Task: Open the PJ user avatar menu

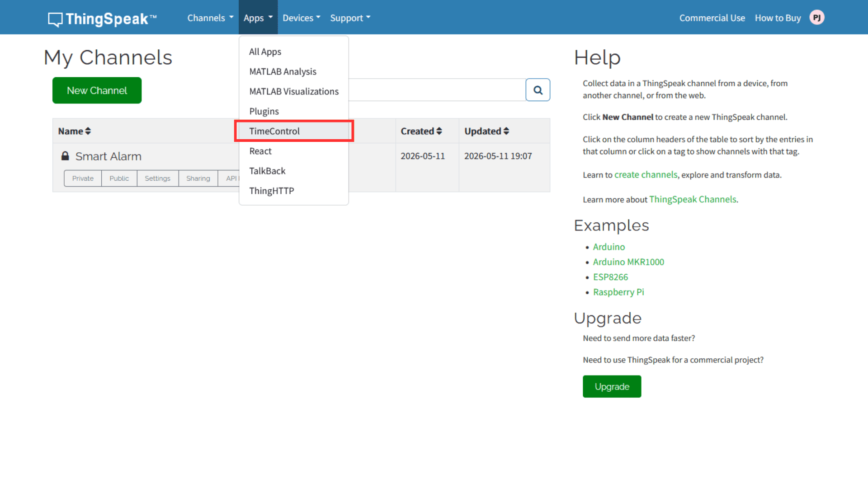Action: pyautogui.click(x=817, y=18)
